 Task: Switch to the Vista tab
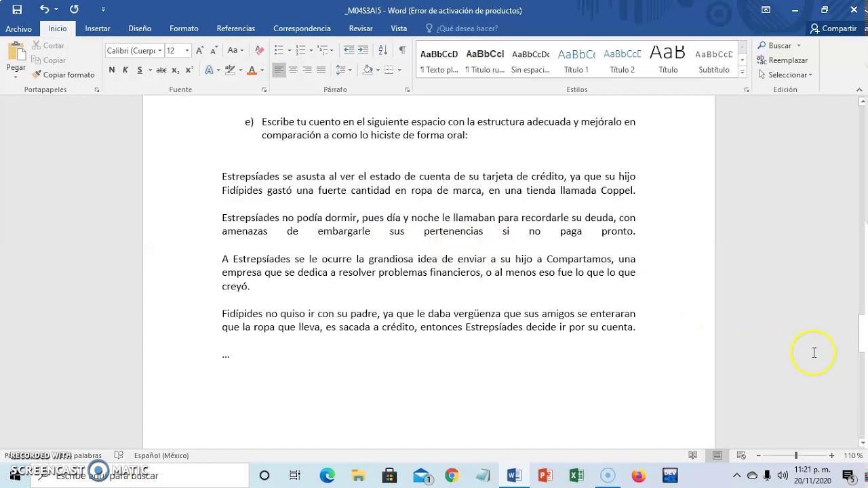[x=399, y=28]
